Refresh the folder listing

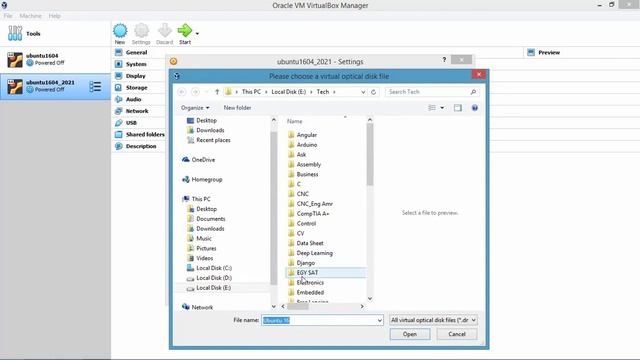373,92
